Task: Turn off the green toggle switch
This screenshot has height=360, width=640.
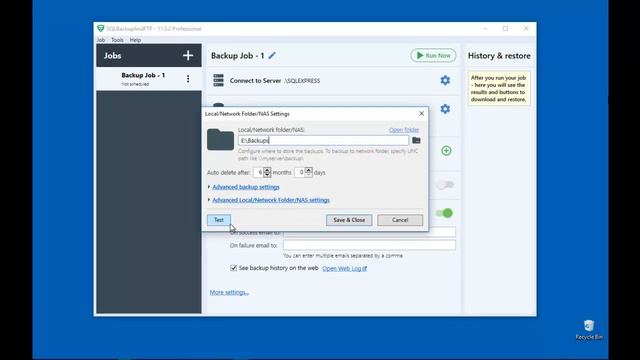Action: coord(444,213)
